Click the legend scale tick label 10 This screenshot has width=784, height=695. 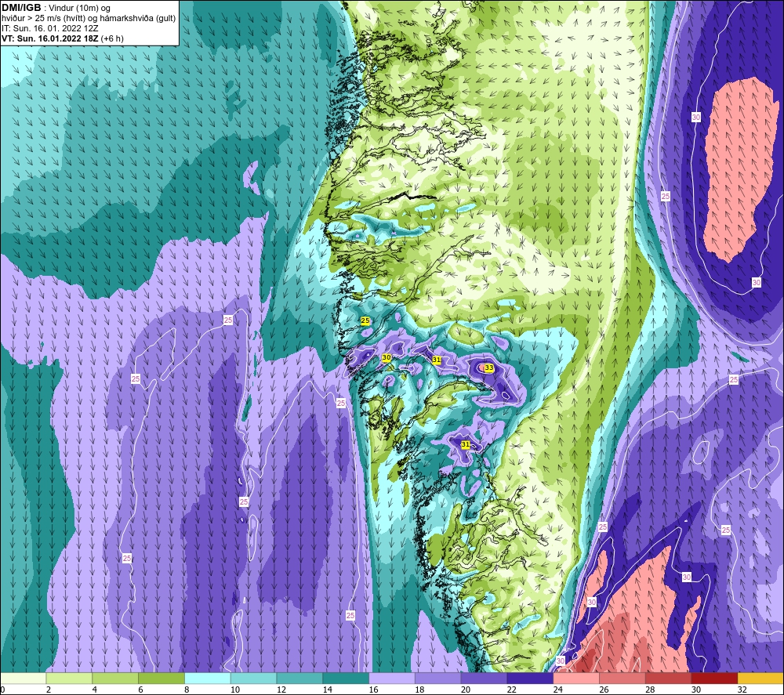coord(235,690)
